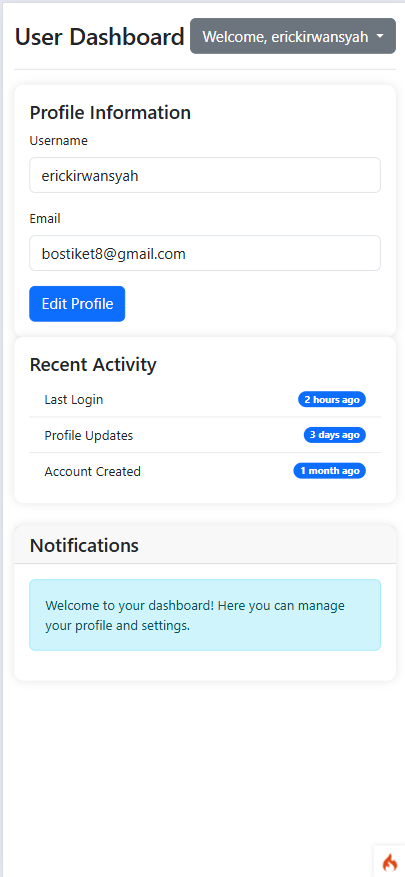Click the 1 month ago badge
The width and height of the screenshot is (405, 877).
point(330,471)
